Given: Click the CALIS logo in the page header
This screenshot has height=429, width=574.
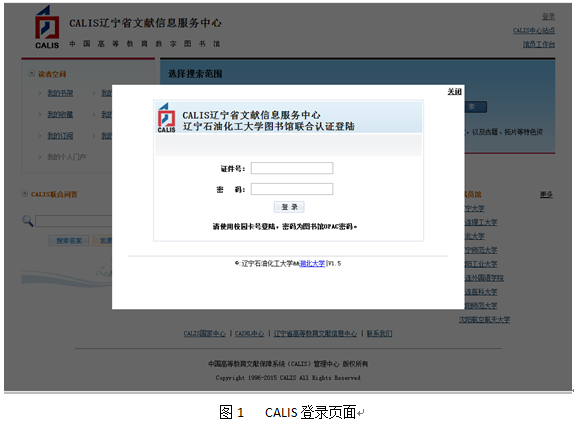Looking at the screenshot, I should click(47, 27).
